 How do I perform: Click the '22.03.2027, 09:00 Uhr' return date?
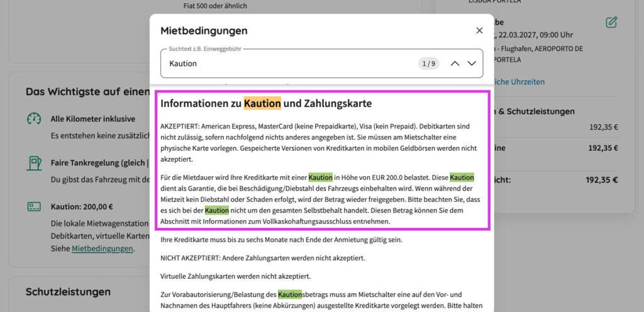(x=536, y=35)
